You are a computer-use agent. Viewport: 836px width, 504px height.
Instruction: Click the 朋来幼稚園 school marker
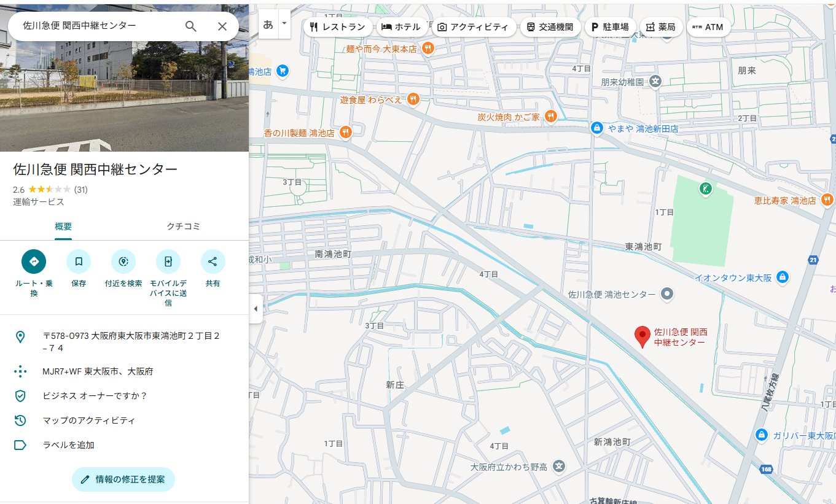click(x=655, y=81)
